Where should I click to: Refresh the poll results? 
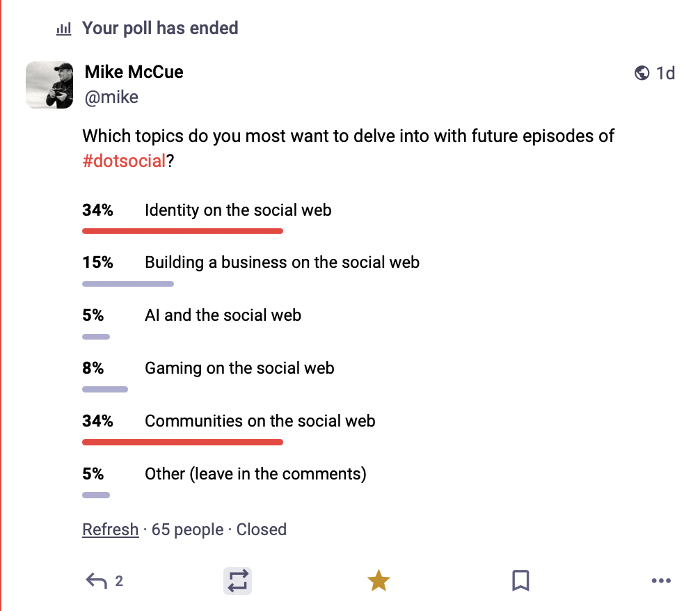coord(110,530)
